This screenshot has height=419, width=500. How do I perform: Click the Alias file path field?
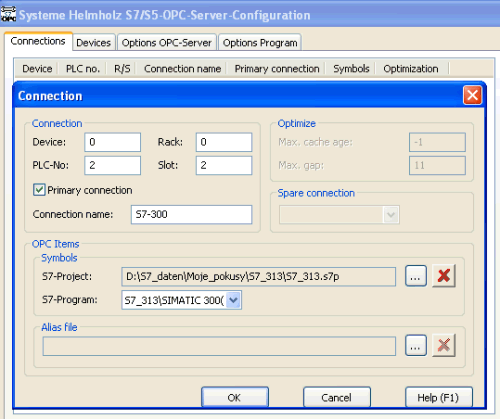219,346
